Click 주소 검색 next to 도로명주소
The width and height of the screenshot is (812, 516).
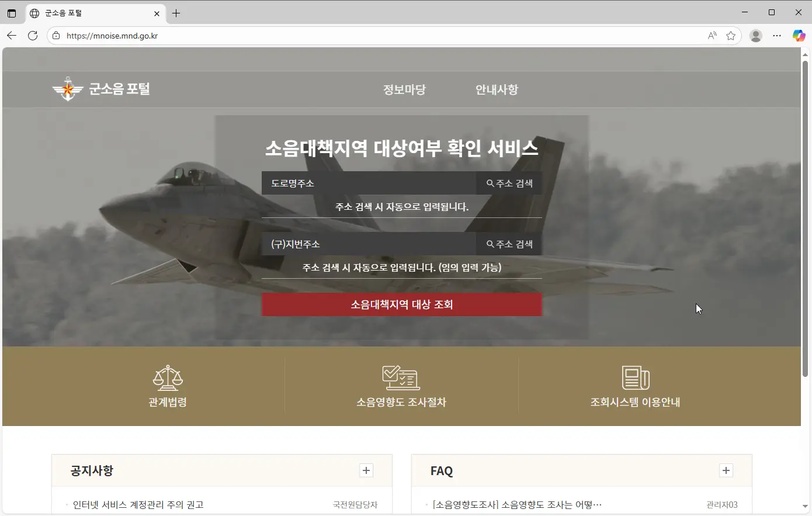(509, 183)
